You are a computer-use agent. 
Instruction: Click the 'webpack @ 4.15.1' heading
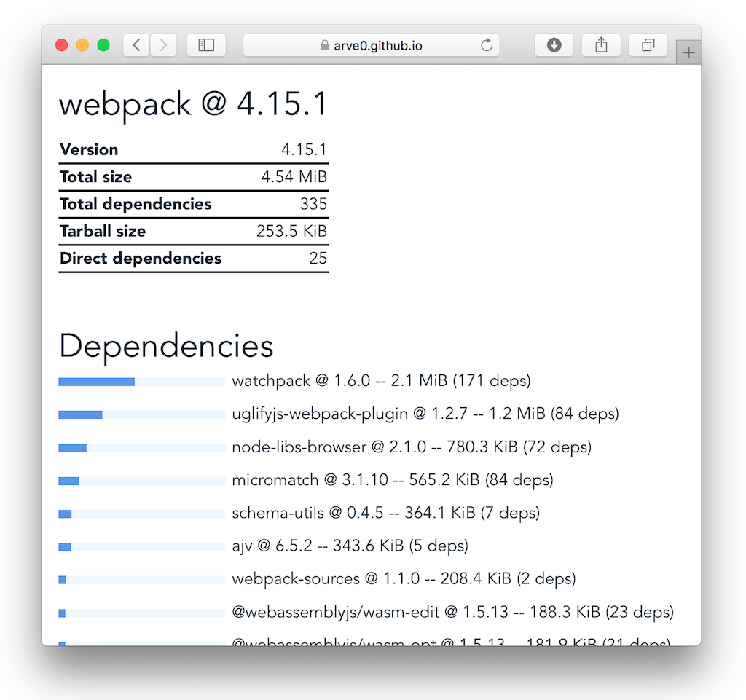193,105
